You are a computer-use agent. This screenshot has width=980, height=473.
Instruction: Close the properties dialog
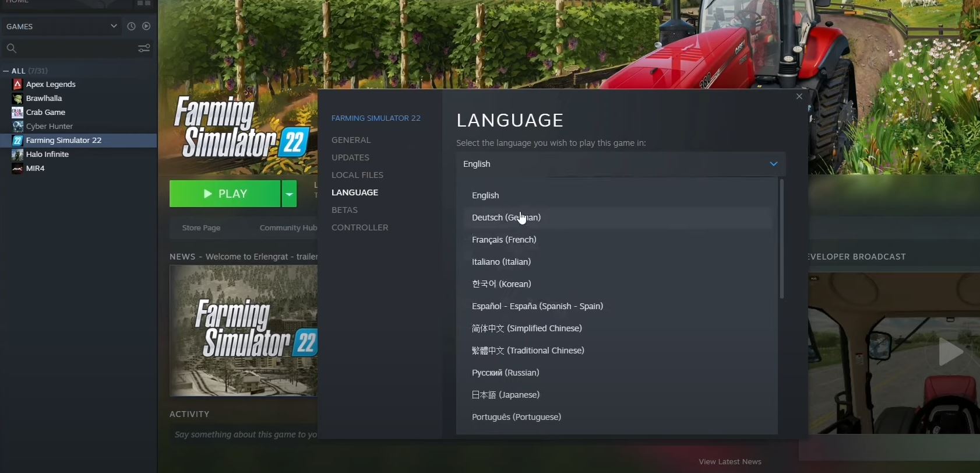click(x=799, y=96)
